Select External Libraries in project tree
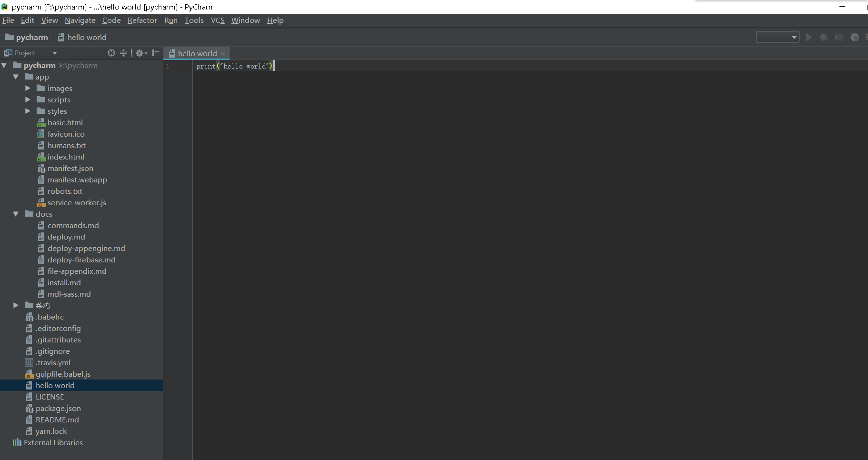This screenshot has height=460, width=868. coord(53,442)
